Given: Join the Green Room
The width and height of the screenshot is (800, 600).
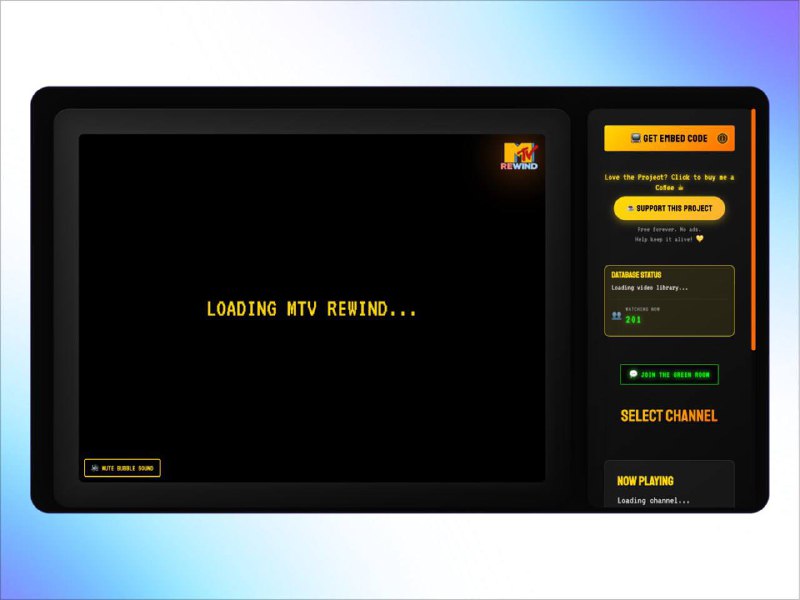Looking at the screenshot, I should point(669,374).
